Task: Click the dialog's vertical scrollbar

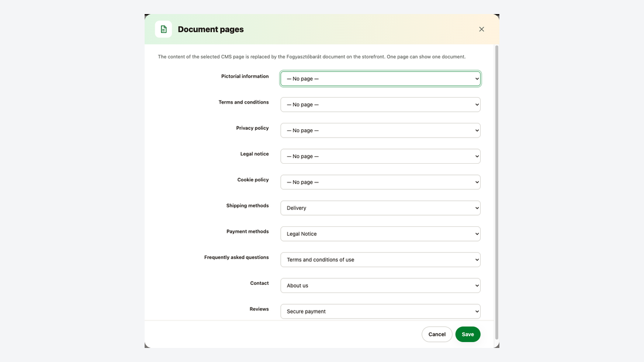Action: tap(496, 192)
